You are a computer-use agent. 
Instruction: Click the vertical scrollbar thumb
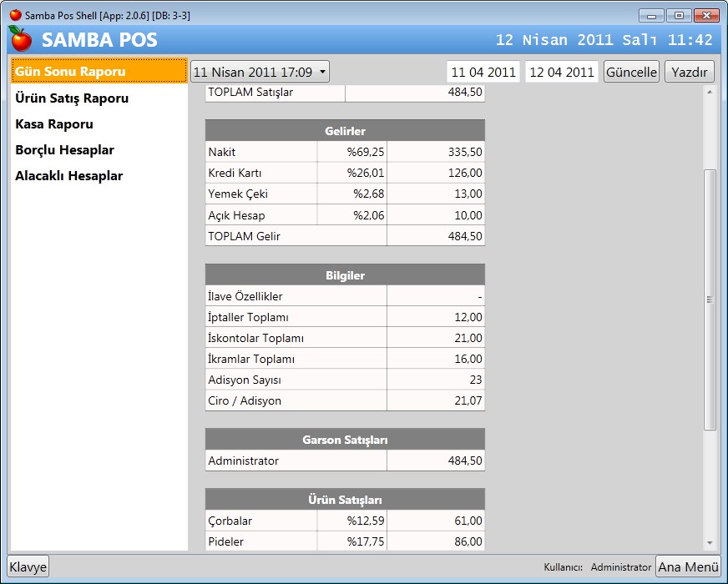[x=710, y=300]
